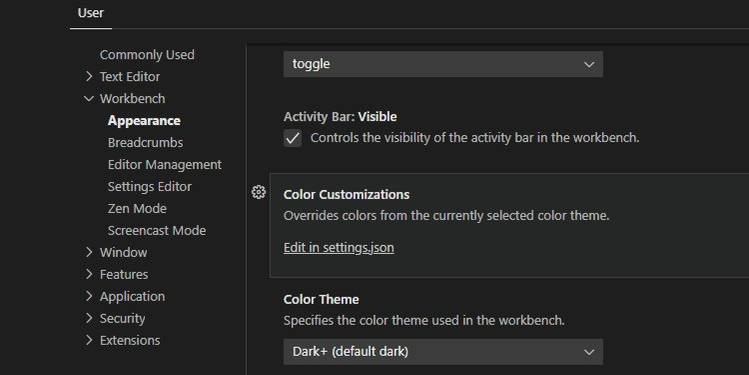This screenshot has height=375, width=749.
Task: Go to Breadcrumbs settings
Action: (145, 142)
